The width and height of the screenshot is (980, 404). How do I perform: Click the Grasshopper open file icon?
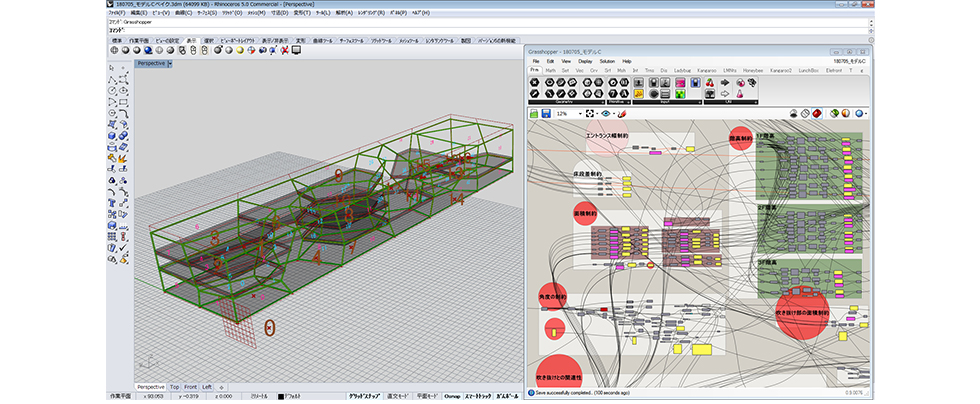pos(534,114)
